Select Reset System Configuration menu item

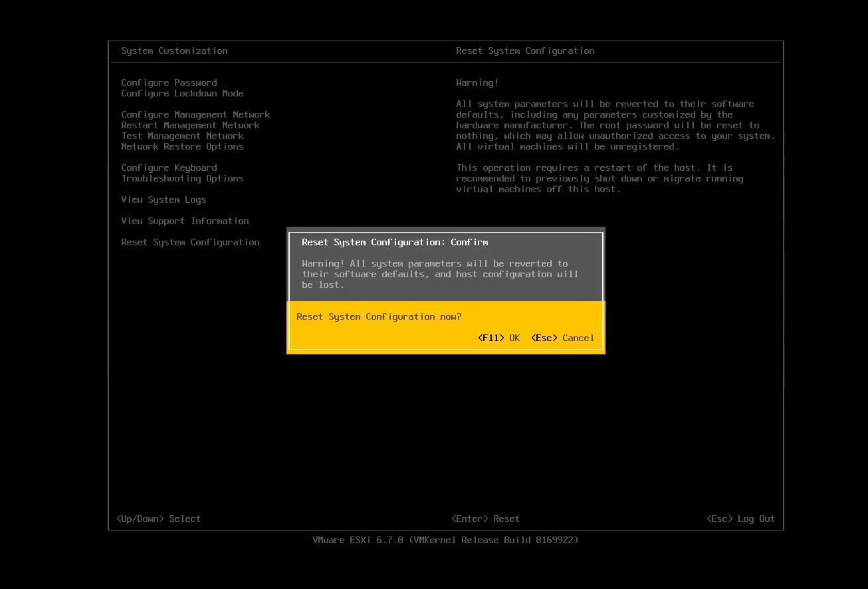[x=190, y=242]
